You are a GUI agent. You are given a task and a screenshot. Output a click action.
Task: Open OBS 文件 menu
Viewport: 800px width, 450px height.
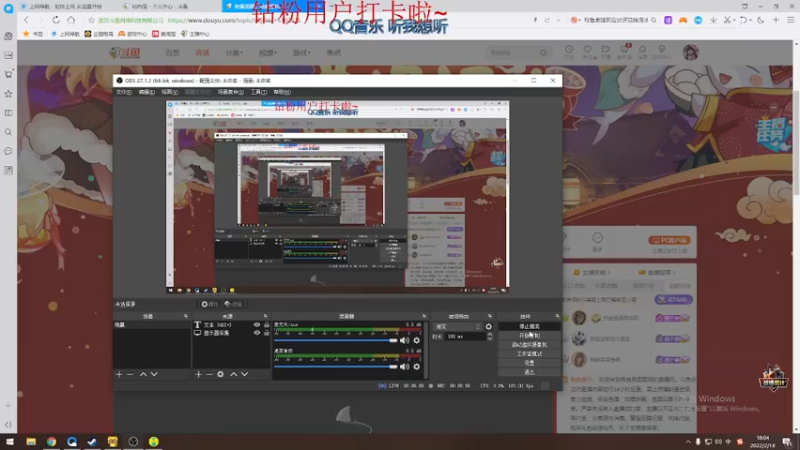pos(124,92)
